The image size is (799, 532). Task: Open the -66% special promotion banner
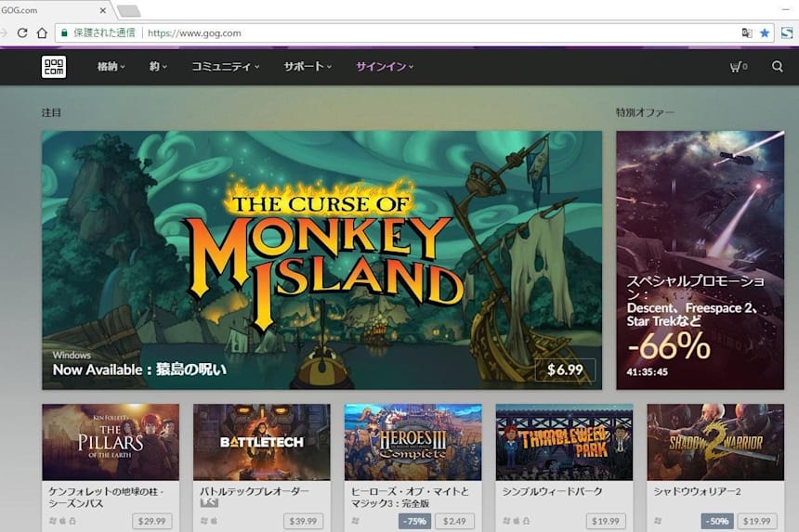pyautogui.click(x=701, y=260)
